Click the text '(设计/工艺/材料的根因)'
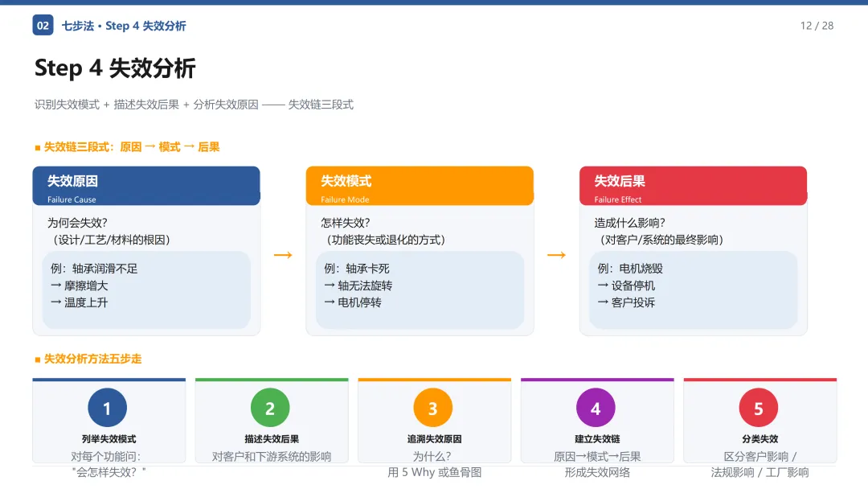The width and height of the screenshot is (868, 489). [x=111, y=240]
